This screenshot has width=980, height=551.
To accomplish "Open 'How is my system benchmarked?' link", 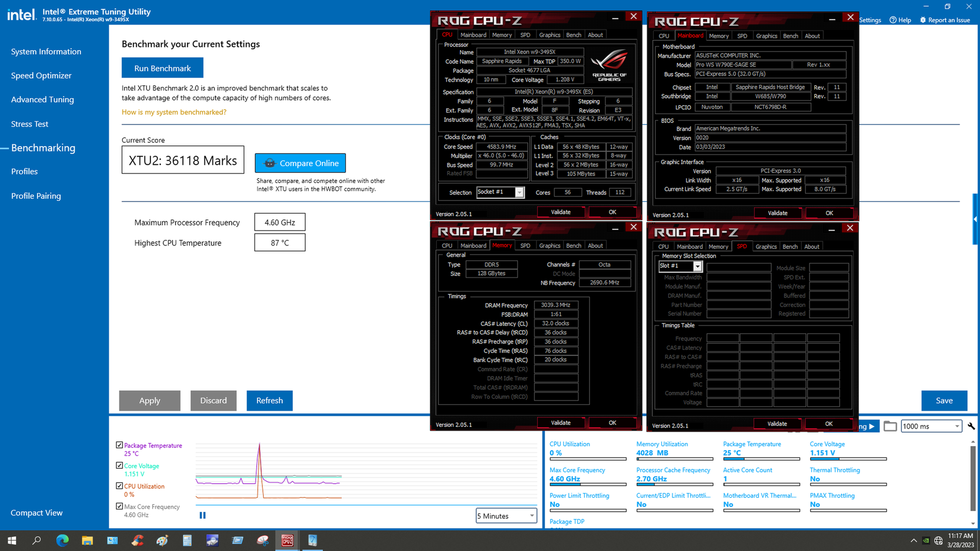I will [174, 112].
